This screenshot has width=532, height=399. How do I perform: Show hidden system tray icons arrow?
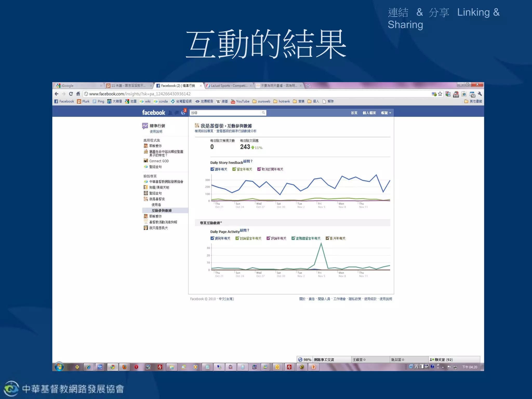[x=443, y=367]
